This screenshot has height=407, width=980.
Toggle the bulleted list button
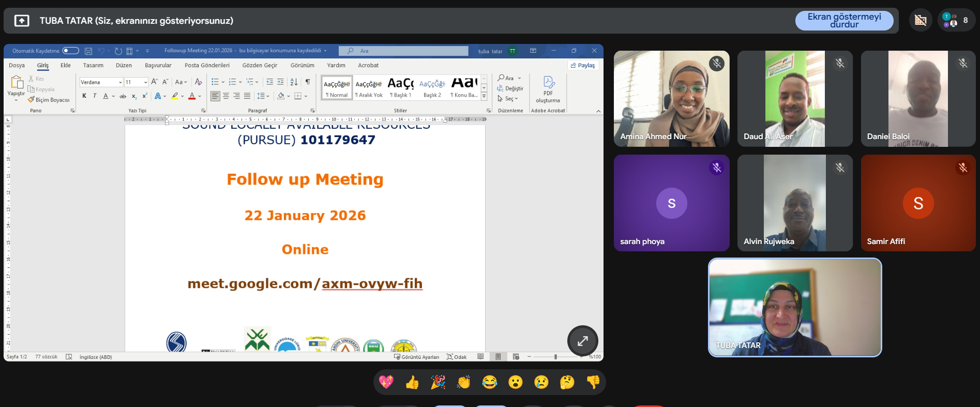tap(215, 82)
